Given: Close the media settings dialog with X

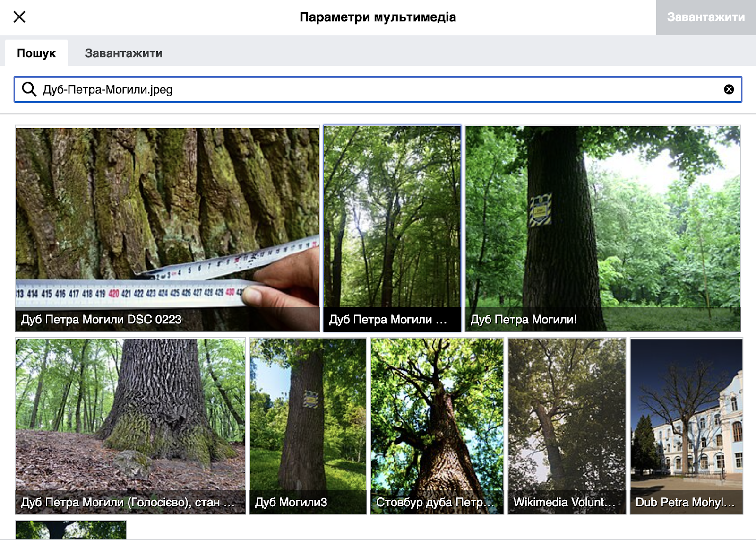Looking at the screenshot, I should pos(19,17).
